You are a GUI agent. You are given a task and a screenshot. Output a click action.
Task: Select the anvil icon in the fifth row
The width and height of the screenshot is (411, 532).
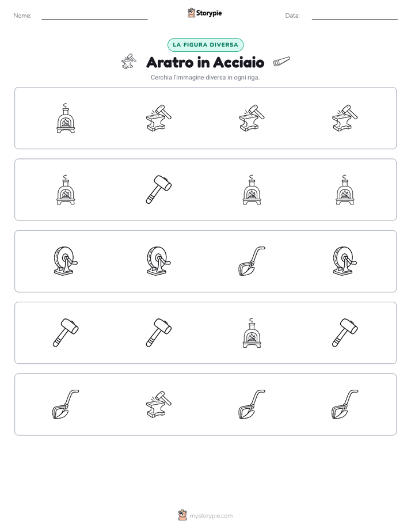pyautogui.click(x=159, y=404)
